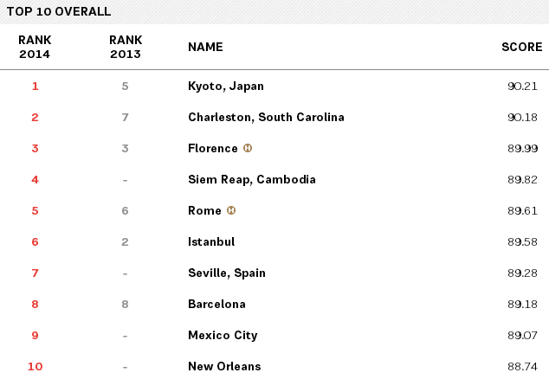The height and width of the screenshot is (392, 549).
Task: Select the Rank 2013 column header
Action: pos(126,47)
